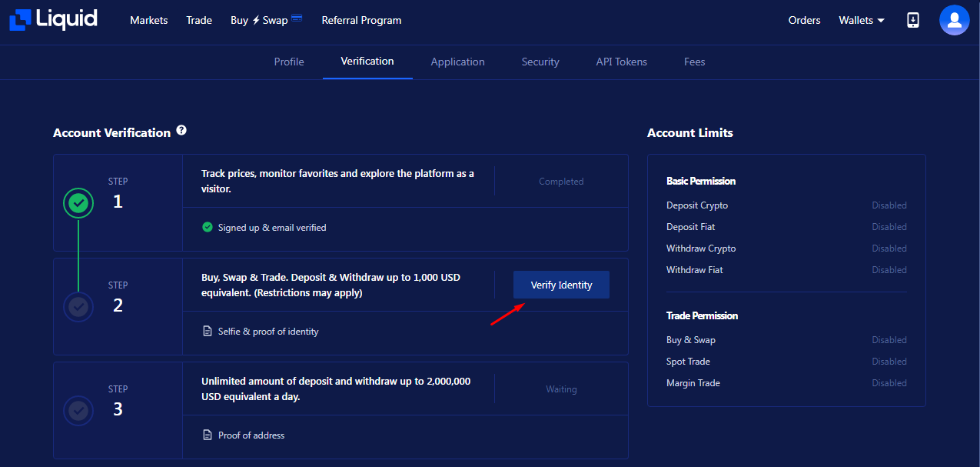
Task: View Orders in the top navigation
Action: coord(805,20)
